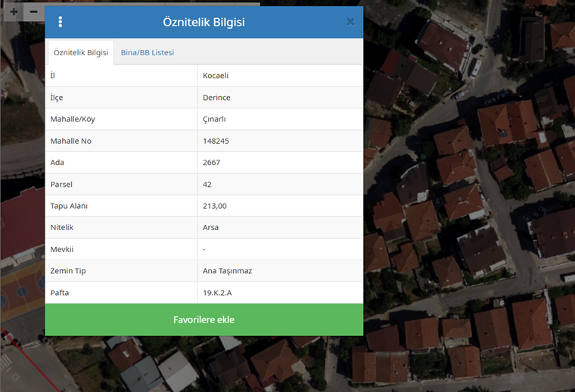Click the Kocaeli value in the İl row
Screen dimensions: 575x392
[216, 76]
